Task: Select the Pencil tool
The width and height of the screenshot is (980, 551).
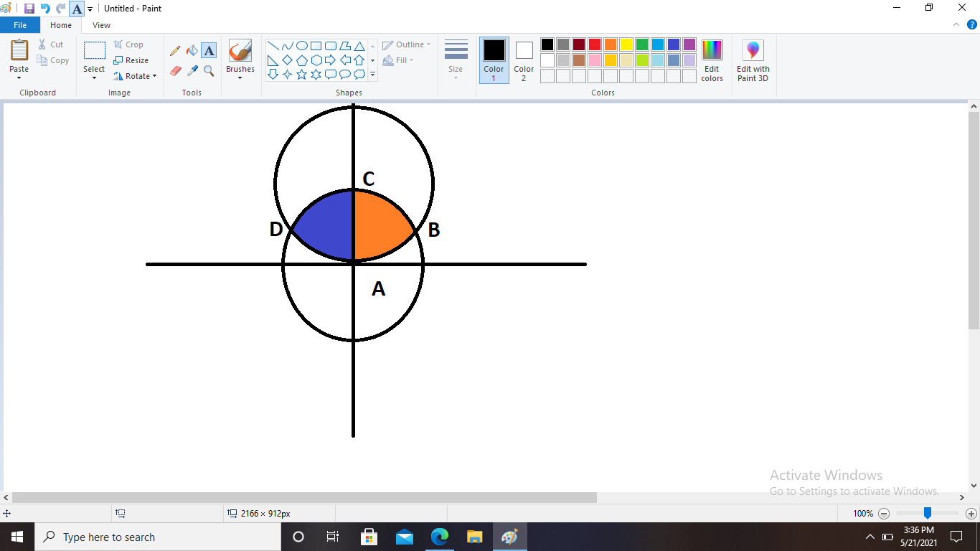Action: click(x=175, y=51)
